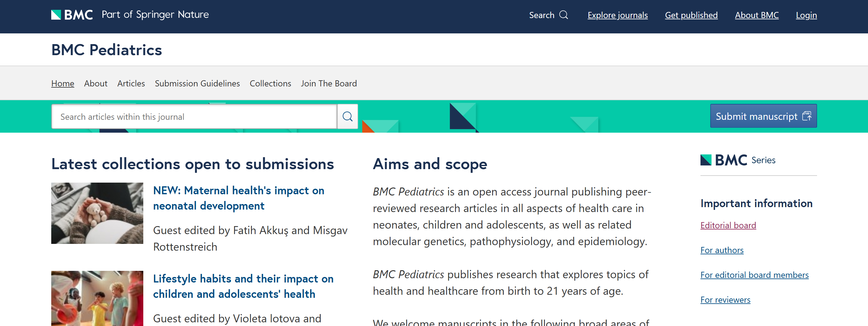Viewport: 868px width, 326px height.
Task: Open the Get published link
Action: 691,15
